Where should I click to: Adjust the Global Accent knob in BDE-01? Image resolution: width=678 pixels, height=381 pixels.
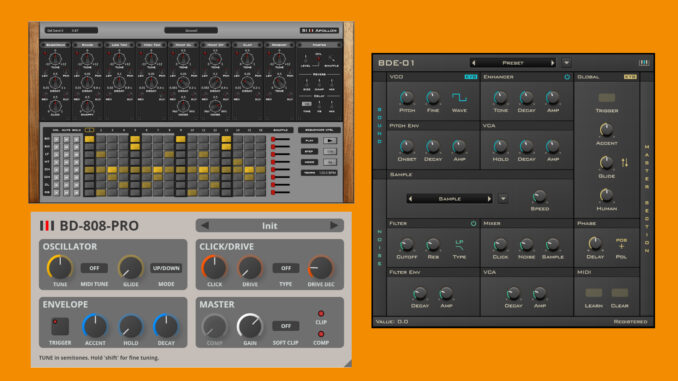[606, 130]
